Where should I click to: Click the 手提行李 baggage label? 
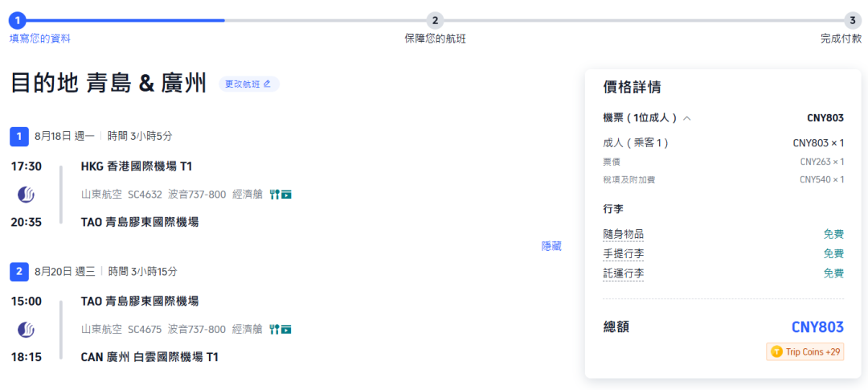pos(624,254)
